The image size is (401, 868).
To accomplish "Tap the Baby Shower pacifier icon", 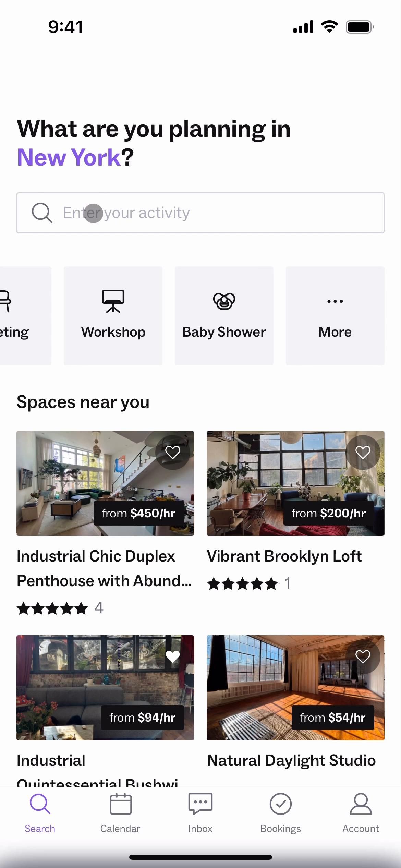I will pos(224,301).
